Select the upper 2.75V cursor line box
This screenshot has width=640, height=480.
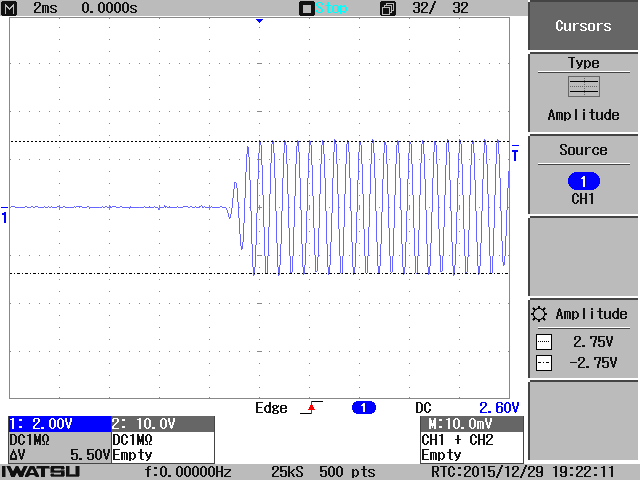(544, 341)
